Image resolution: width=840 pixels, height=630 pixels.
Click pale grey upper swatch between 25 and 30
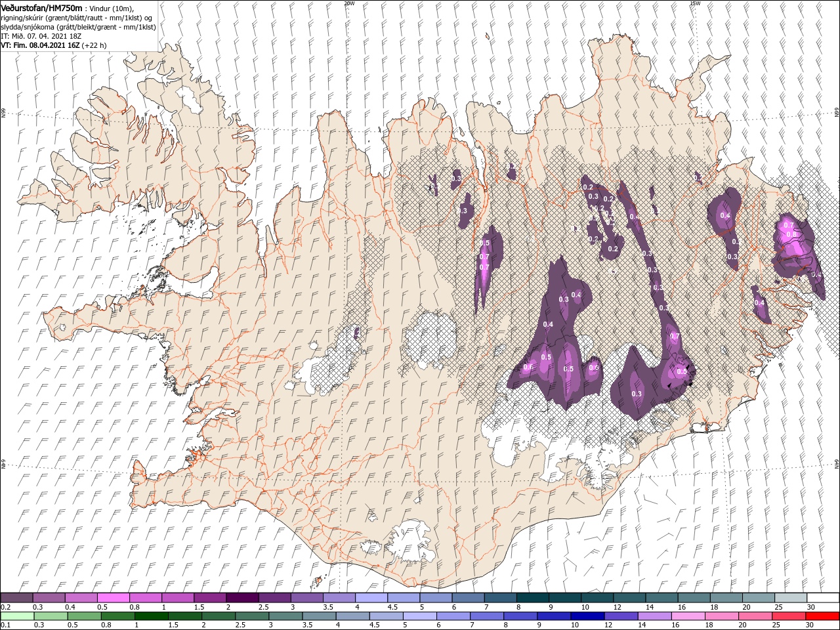pyautogui.click(x=790, y=598)
